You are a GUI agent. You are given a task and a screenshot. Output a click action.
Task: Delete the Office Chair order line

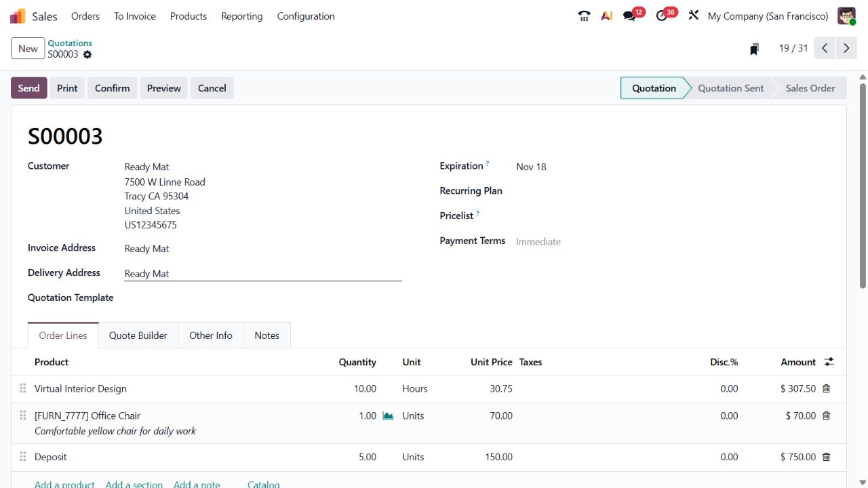826,415
